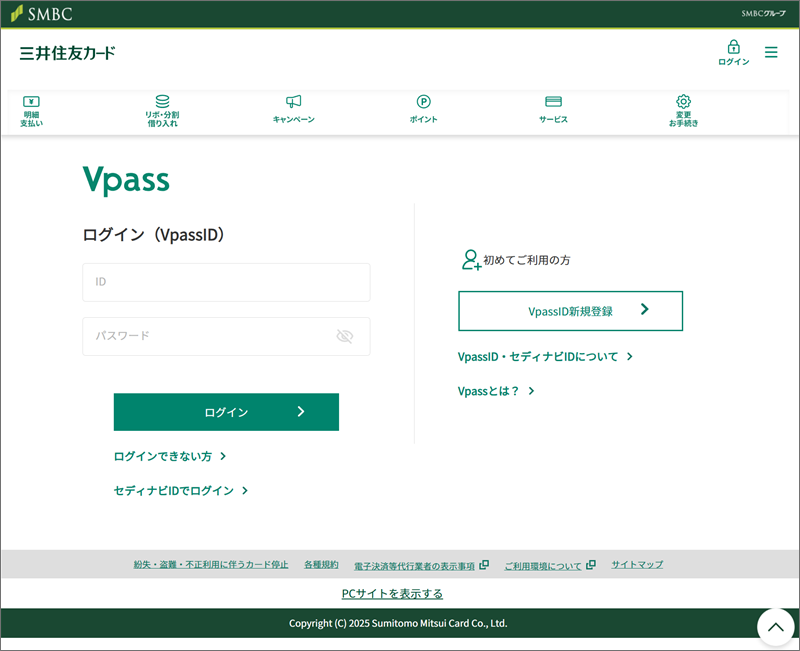Click the SMBC logo in the top bar
This screenshot has height=651, width=800.
click(x=42, y=14)
